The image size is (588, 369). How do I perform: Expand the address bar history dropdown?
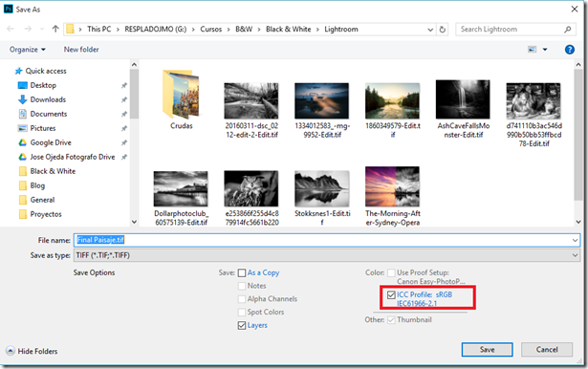coord(430,30)
